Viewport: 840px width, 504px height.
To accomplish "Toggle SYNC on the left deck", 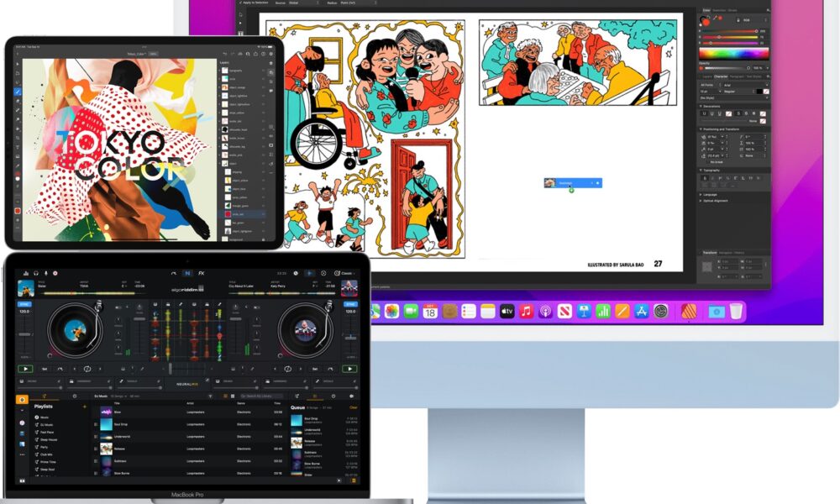I will (x=24, y=304).
